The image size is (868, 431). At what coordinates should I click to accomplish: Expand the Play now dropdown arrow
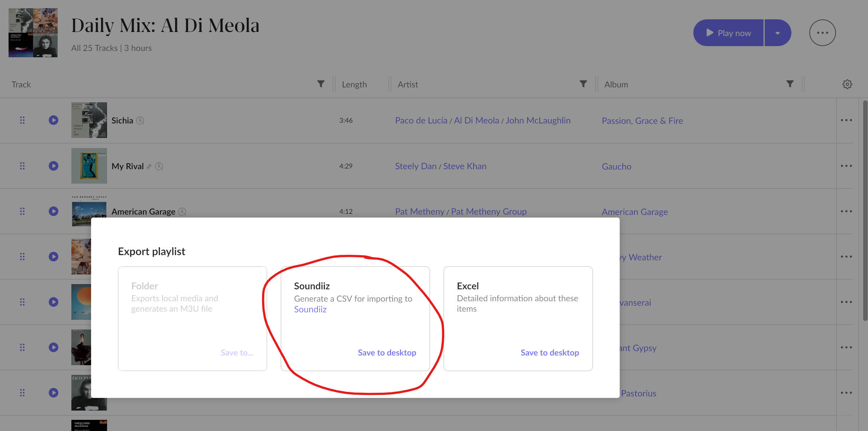point(778,33)
